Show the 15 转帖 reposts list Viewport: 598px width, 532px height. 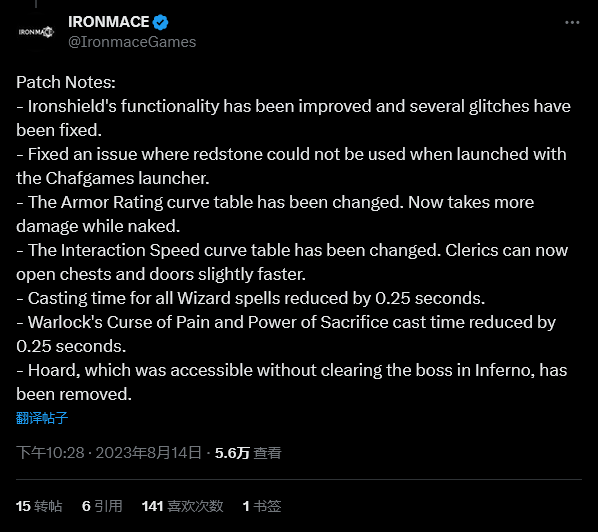(39, 506)
